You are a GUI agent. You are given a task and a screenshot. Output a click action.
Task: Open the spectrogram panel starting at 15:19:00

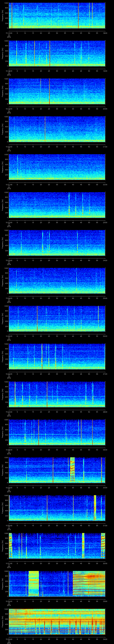57,91
